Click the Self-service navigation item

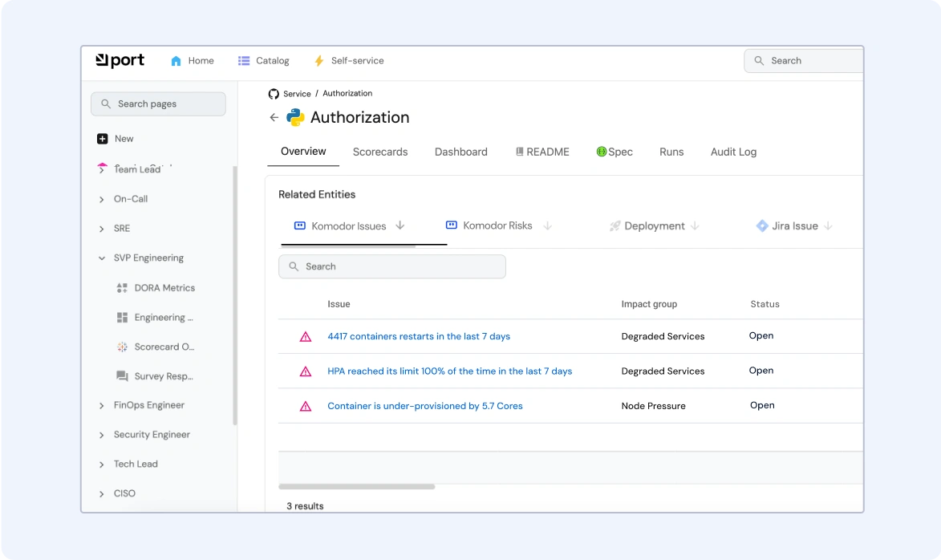pos(349,61)
